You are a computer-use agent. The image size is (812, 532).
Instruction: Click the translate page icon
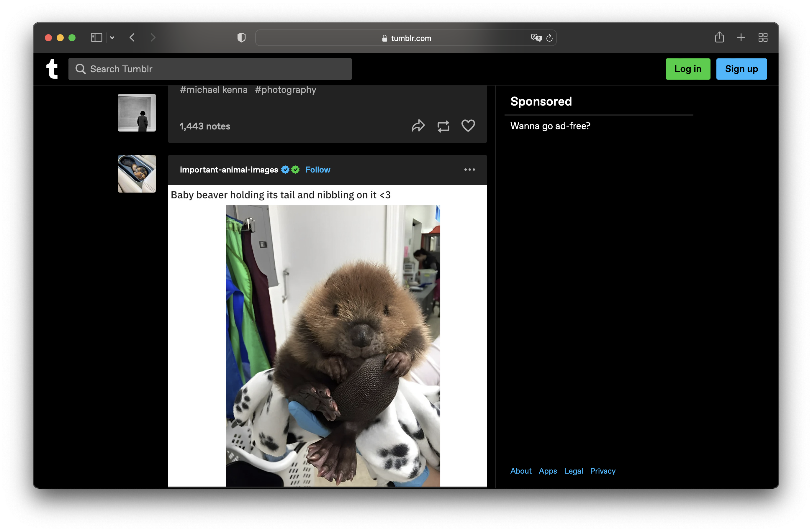[x=536, y=38]
